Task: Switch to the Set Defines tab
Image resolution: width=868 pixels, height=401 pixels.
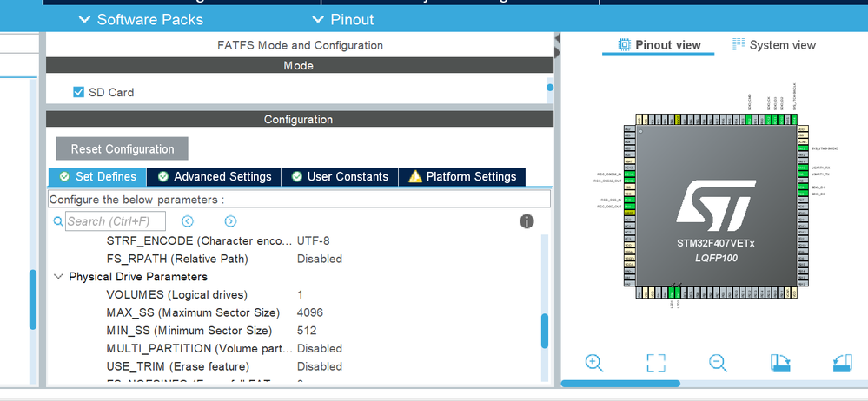Action: coord(97,176)
